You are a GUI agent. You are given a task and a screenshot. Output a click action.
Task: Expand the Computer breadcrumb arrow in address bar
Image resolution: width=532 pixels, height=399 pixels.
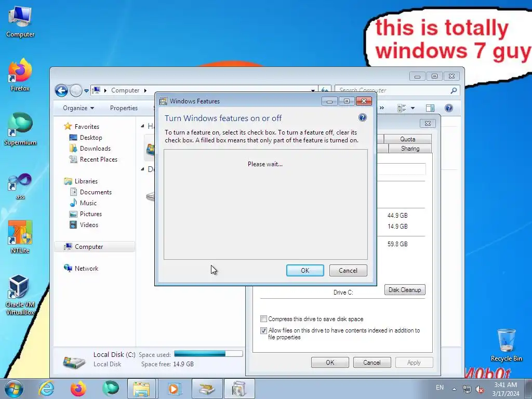[145, 90]
